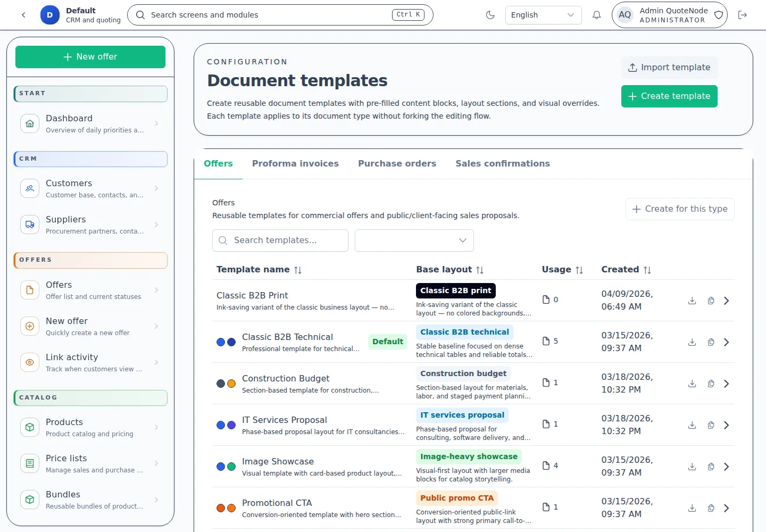Open notifications bell
The image size is (766, 532).
(596, 15)
